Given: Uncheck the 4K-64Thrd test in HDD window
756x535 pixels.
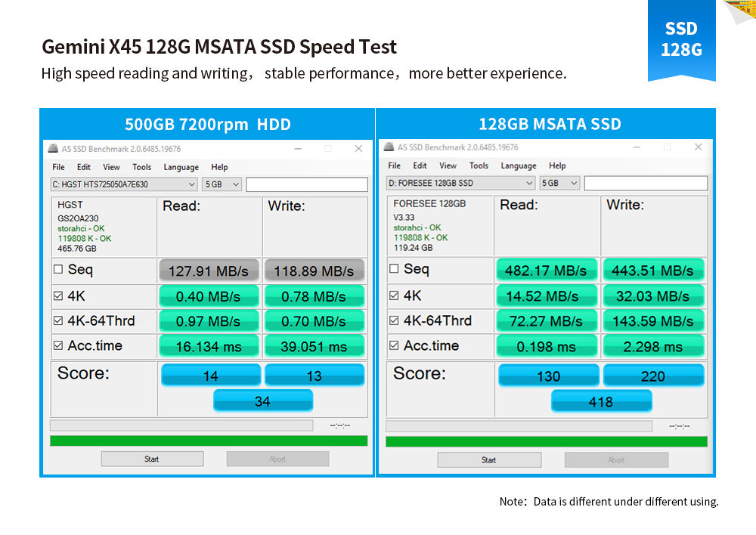Looking at the screenshot, I should pos(58,320).
